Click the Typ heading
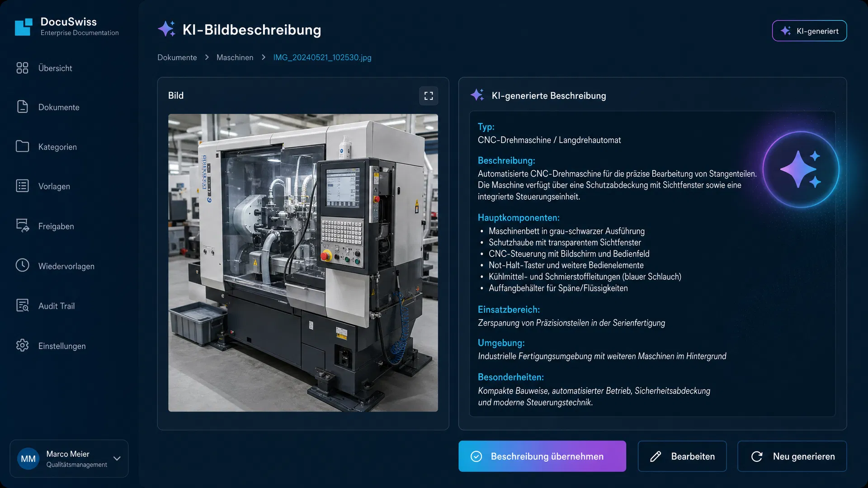Screen dimensions: 868x488 point(486,127)
